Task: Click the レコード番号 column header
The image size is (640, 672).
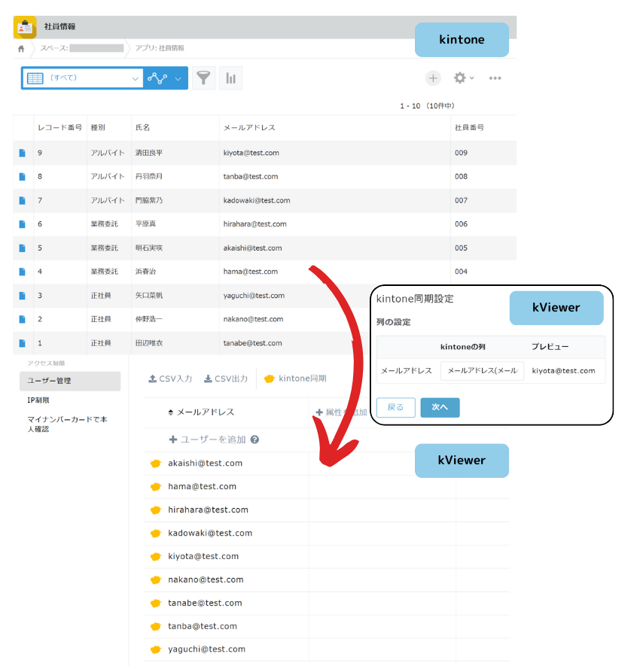Action: tap(59, 128)
